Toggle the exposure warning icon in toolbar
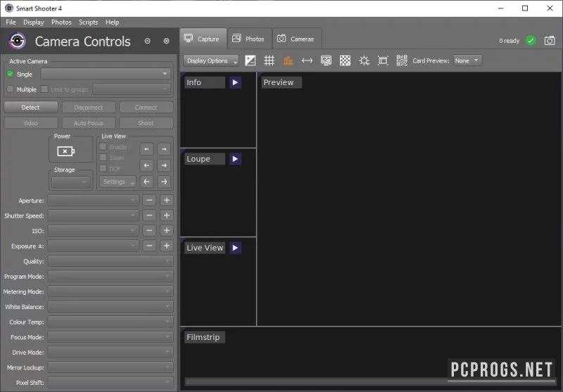 251,61
